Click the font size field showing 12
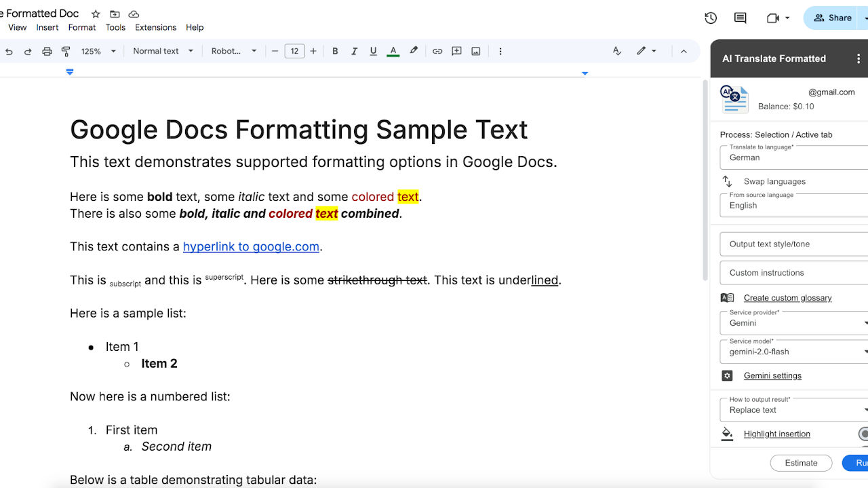 coord(294,52)
